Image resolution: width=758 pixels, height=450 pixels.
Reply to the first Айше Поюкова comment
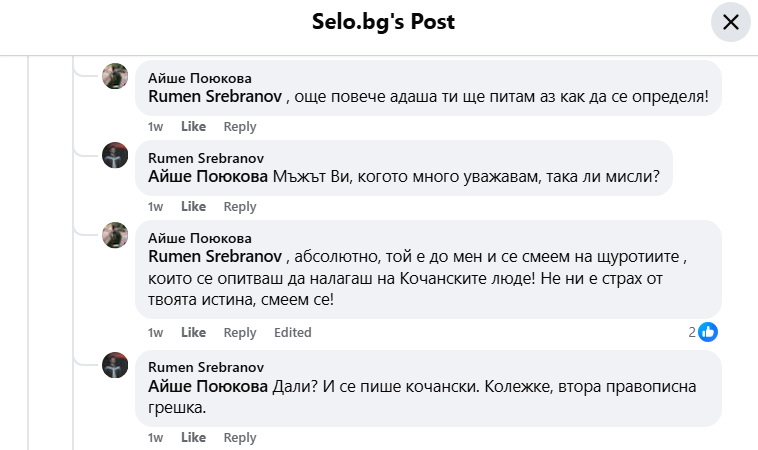(240, 127)
